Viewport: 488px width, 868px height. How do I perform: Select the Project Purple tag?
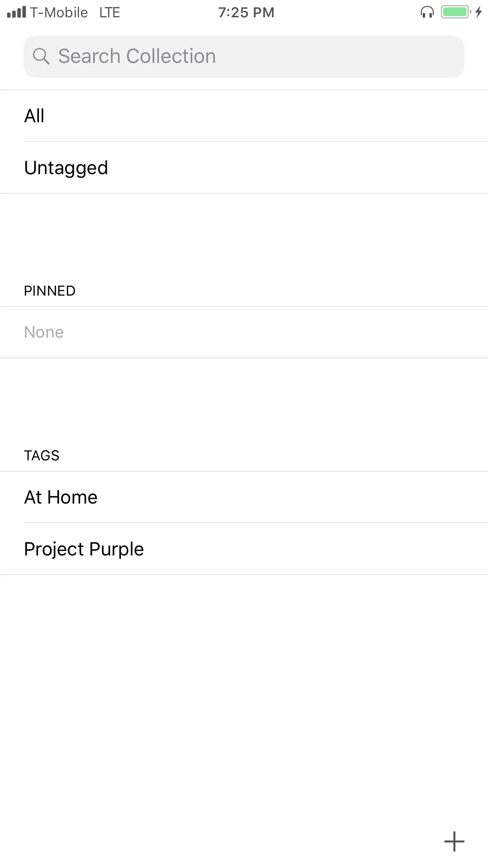[244, 549]
